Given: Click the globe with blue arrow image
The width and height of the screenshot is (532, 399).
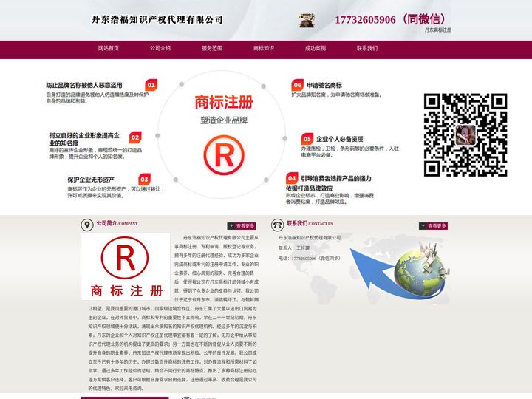Looking at the screenshot, I should (x=401, y=270).
